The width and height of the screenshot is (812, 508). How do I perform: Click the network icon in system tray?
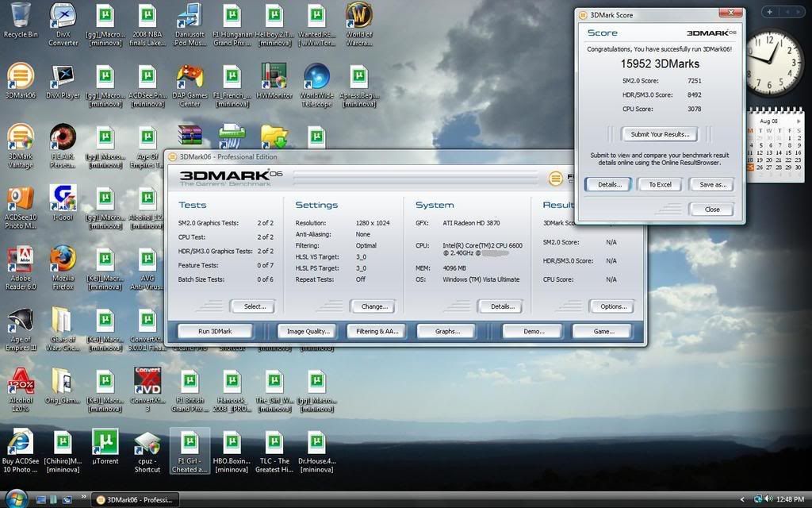coord(758,499)
